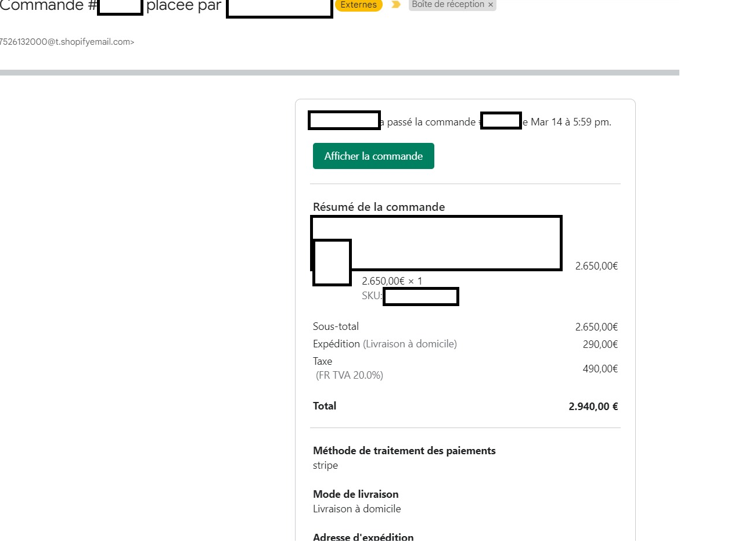Click the yellow Externes label chip
The width and height of the screenshot is (756, 546).
point(358,5)
